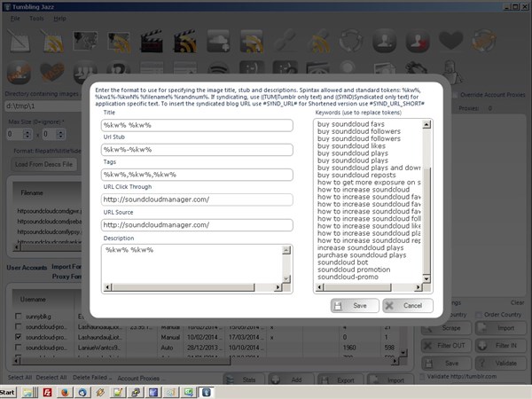Click the SoundCloud cloud audio post icon
This screenshot has width=532, height=399.
[218, 41]
